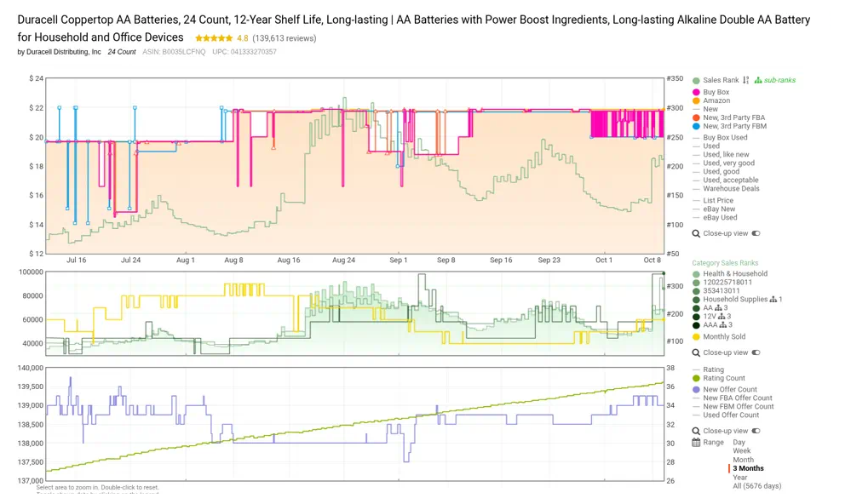
Task: Click the yellow Monthly Sold dot
Action: (696, 337)
